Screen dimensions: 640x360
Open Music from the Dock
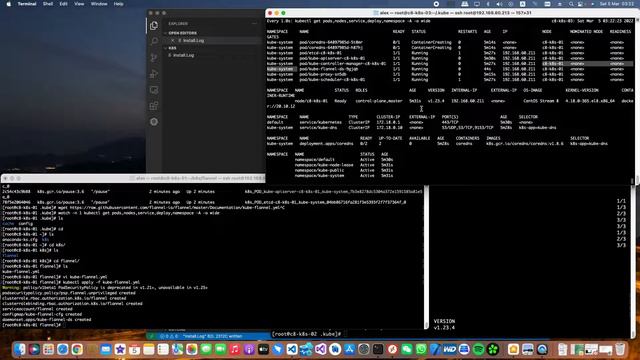(x=235, y=349)
